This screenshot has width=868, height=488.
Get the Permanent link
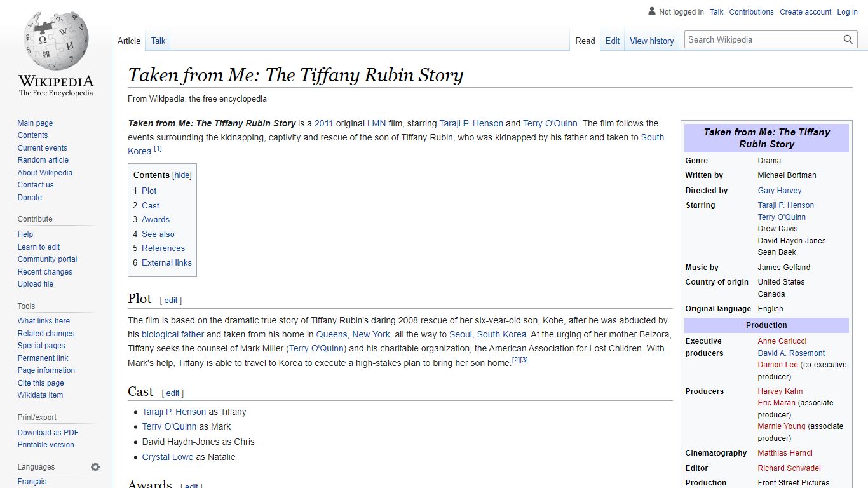pyautogui.click(x=43, y=358)
